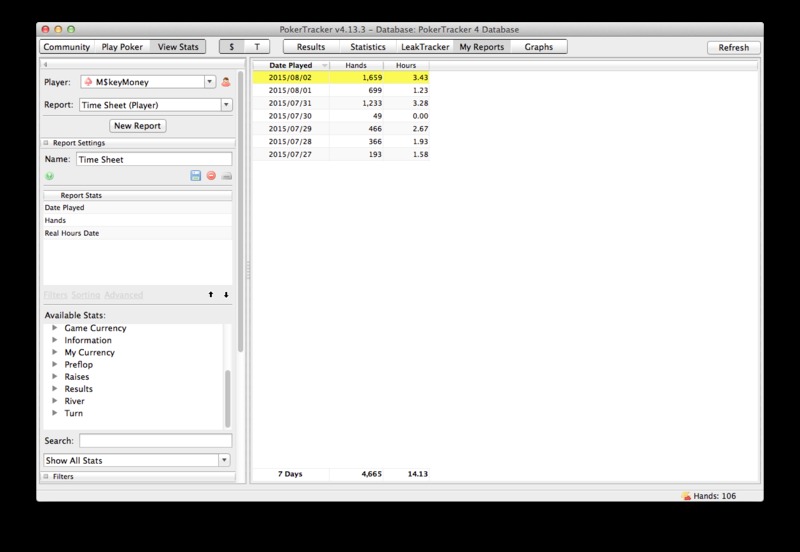Image resolution: width=800 pixels, height=552 pixels.
Task: Click the Sorting link under Report Stats
Action: point(86,295)
